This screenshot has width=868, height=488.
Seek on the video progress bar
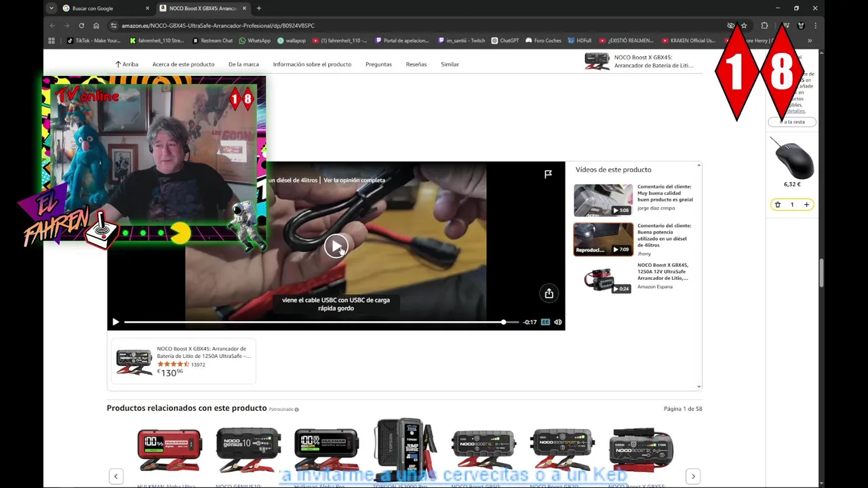[x=321, y=322]
